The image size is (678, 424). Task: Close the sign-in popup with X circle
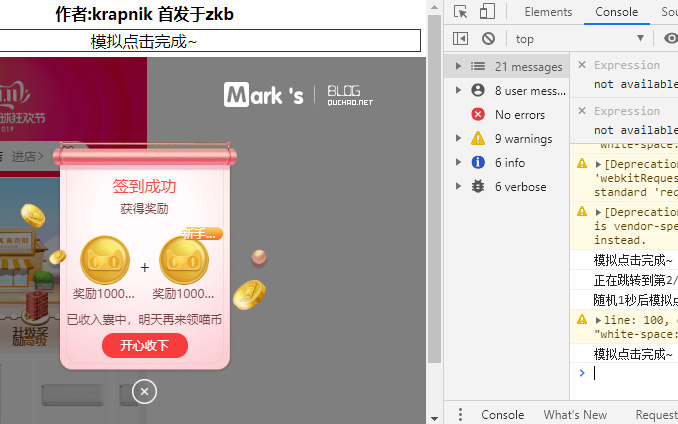click(144, 392)
